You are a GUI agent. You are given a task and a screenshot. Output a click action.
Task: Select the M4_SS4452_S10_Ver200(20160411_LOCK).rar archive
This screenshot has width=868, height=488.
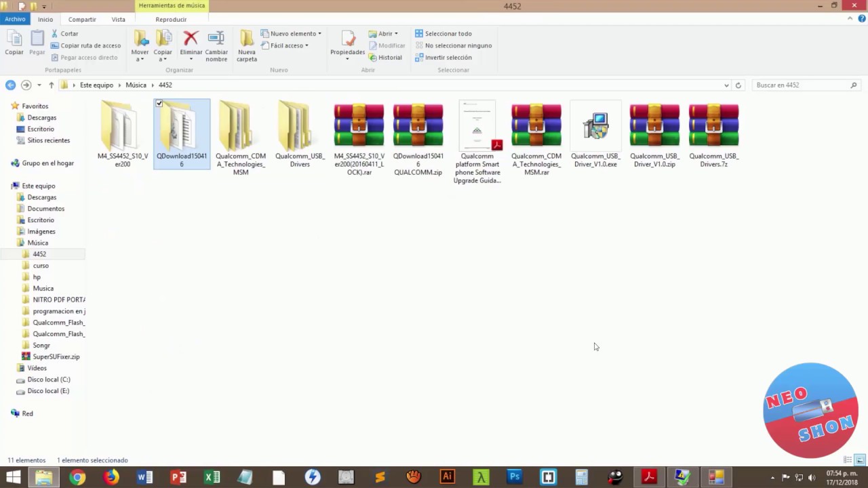359,138
